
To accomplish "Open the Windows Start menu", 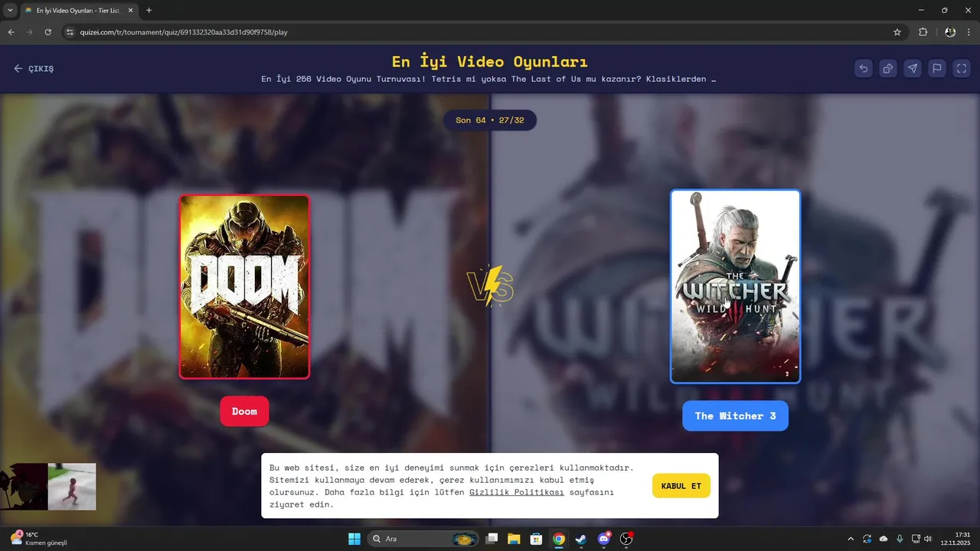I will (354, 539).
